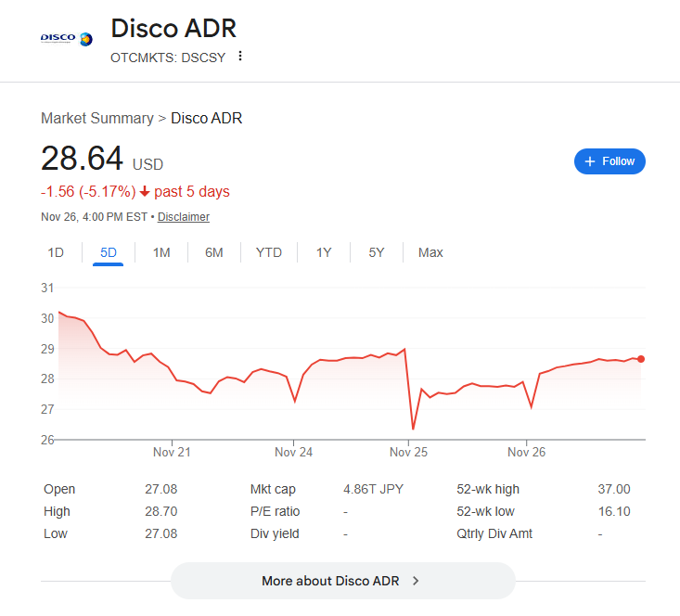Screen dimensions: 680x616
Task: Select the Max chart range
Action: (x=430, y=252)
